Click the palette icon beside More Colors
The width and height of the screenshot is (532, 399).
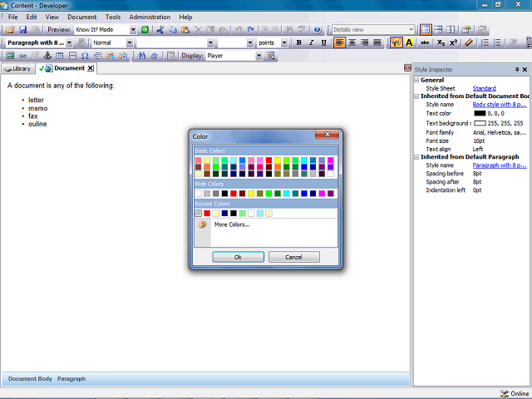(x=203, y=224)
